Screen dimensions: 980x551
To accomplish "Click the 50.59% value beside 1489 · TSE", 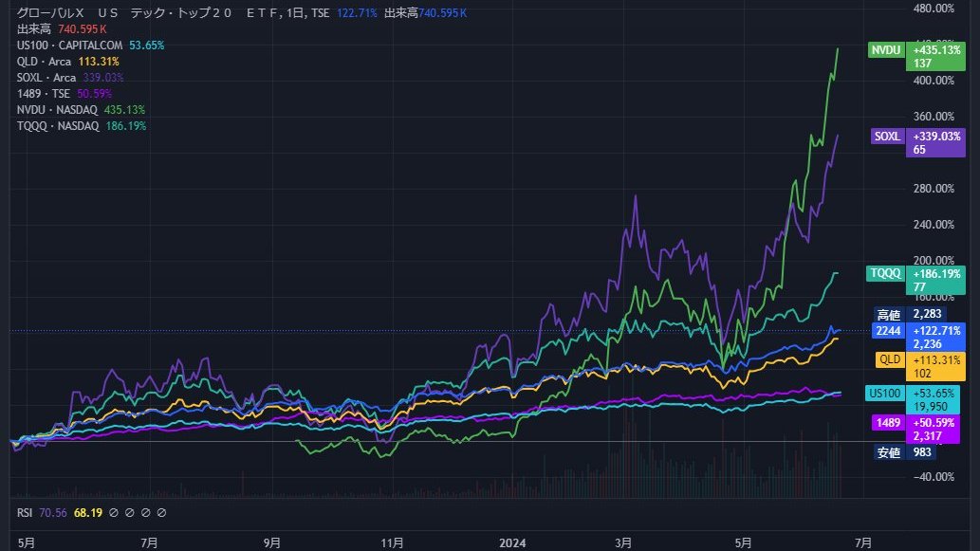I will 94,94.
